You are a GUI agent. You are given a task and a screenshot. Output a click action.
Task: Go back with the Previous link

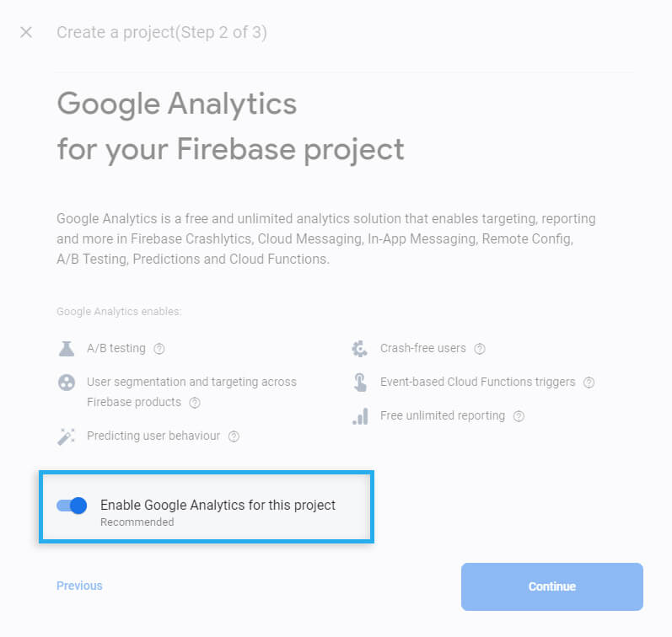pyautogui.click(x=79, y=586)
